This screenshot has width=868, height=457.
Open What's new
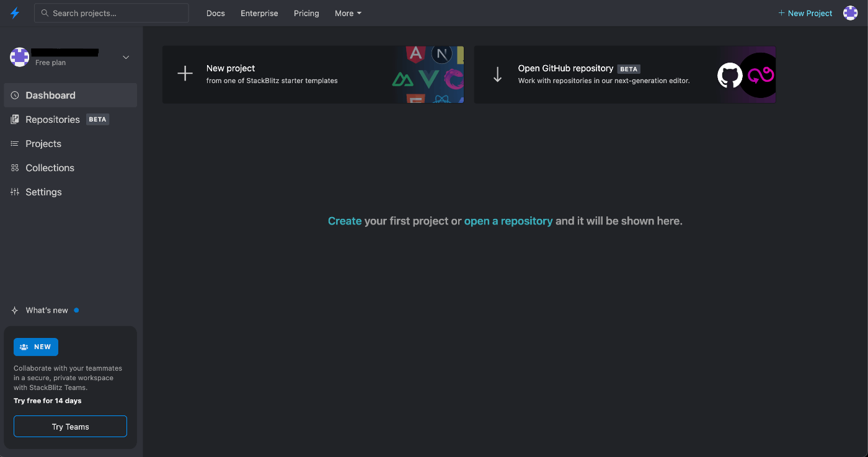[46, 310]
